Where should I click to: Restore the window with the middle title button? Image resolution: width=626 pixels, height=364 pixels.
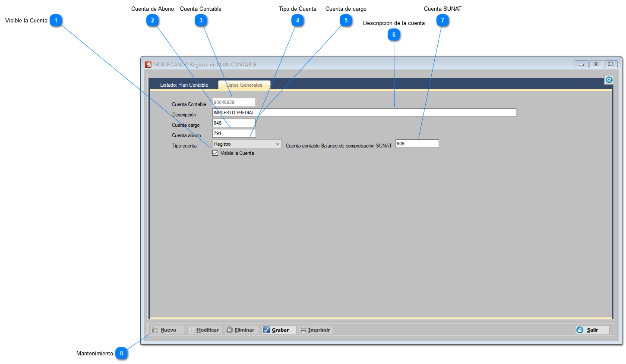596,64
